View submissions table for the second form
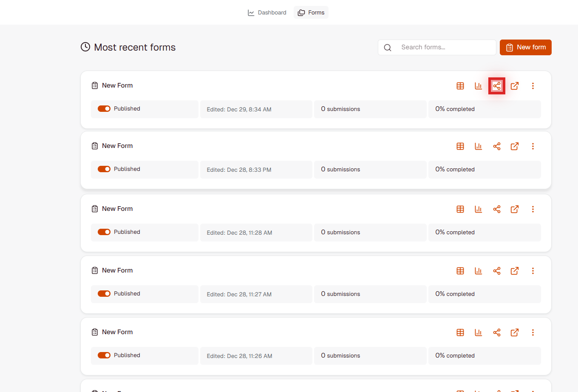Viewport: 578px width, 392px height. click(460, 146)
